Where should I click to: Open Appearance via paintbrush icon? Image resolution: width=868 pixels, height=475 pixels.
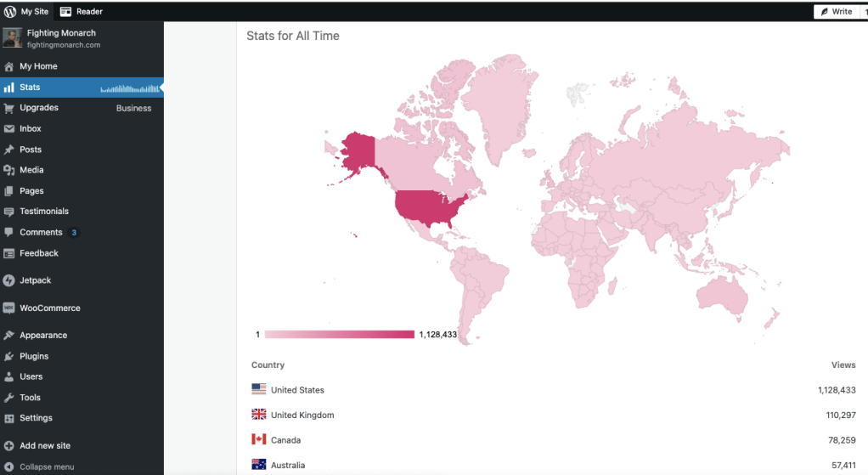[9, 336]
